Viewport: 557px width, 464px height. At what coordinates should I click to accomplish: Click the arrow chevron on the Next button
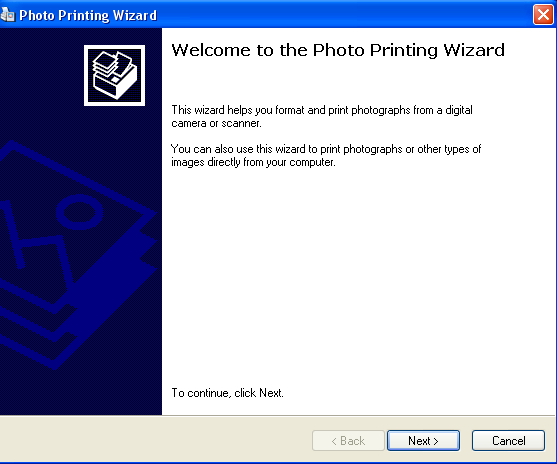pyautogui.click(x=436, y=441)
